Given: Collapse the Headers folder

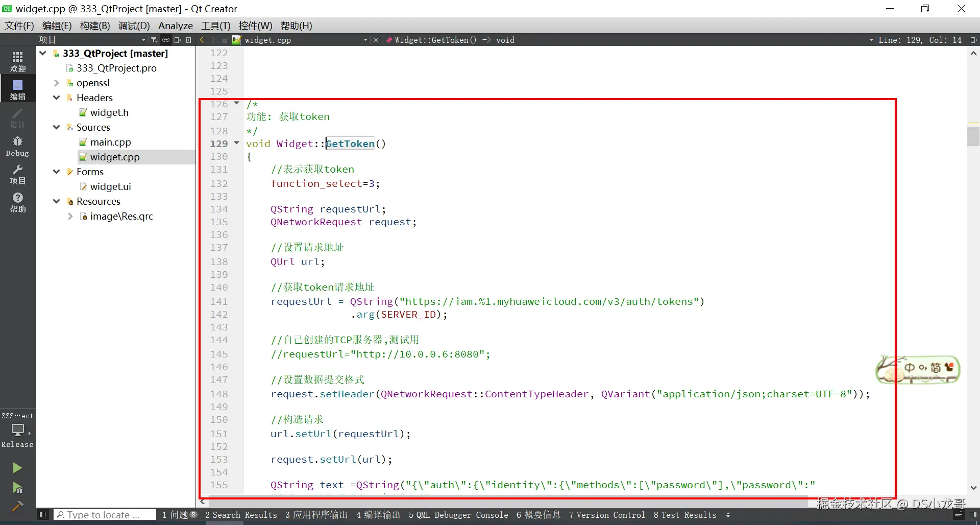Looking at the screenshot, I should pyautogui.click(x=57, y=98).
